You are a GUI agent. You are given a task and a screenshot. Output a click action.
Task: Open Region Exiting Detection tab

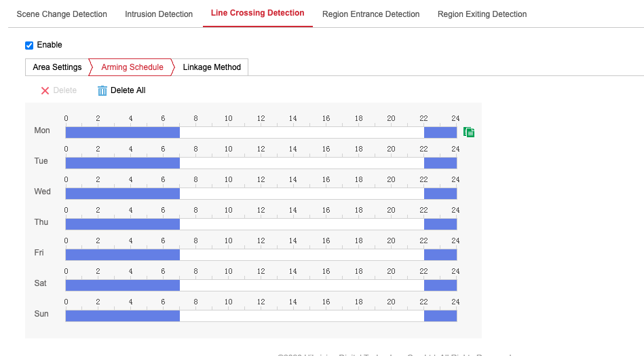click(482, 14)
